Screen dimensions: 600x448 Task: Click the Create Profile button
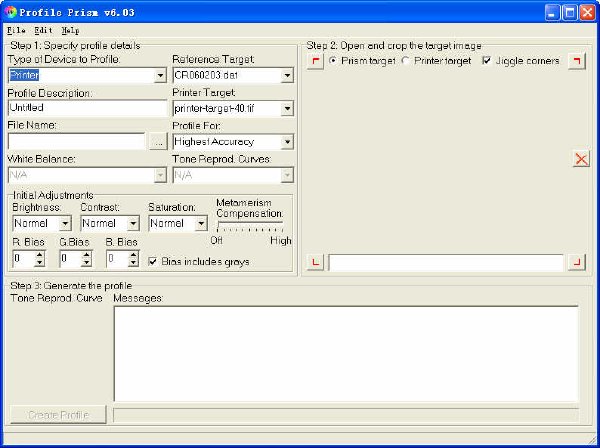(58, 415)
